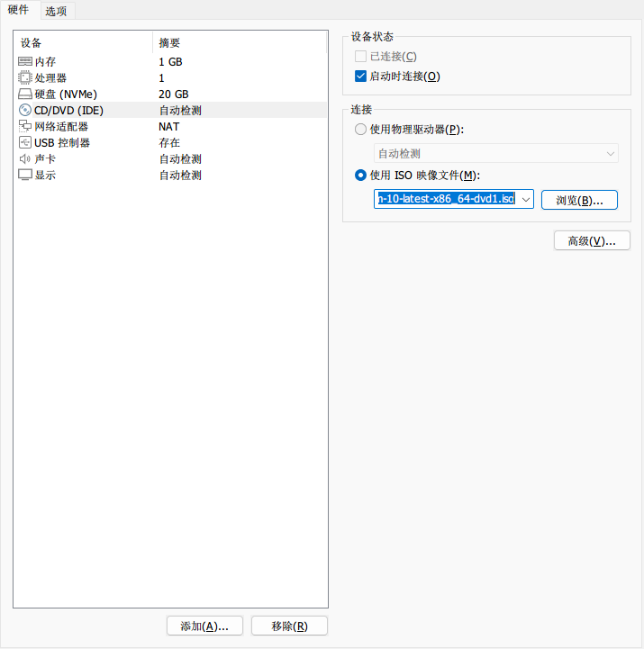The width and height of the screenshot is (644, 649).
Task: Click the network adapter (网络适配器) icon
Action: 25,126
